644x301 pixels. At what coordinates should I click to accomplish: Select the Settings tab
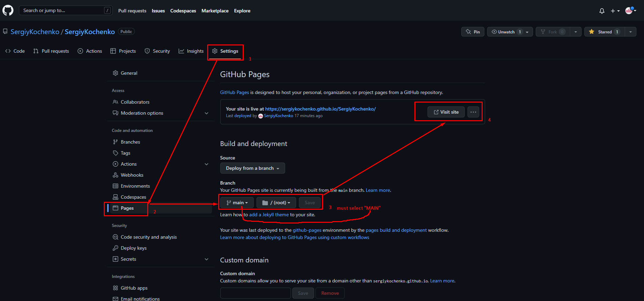[225, 51]
